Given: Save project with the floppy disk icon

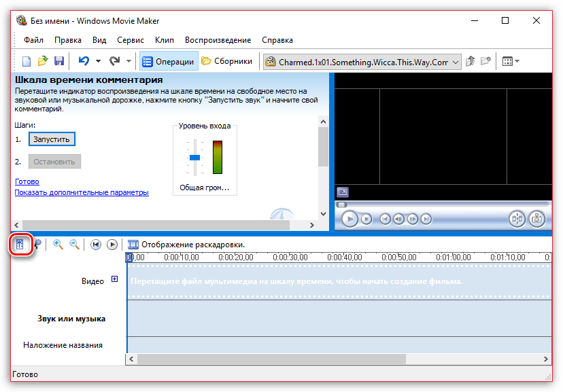Looking at the screenshot, I should pyautogui.click(x=59, y=61).
